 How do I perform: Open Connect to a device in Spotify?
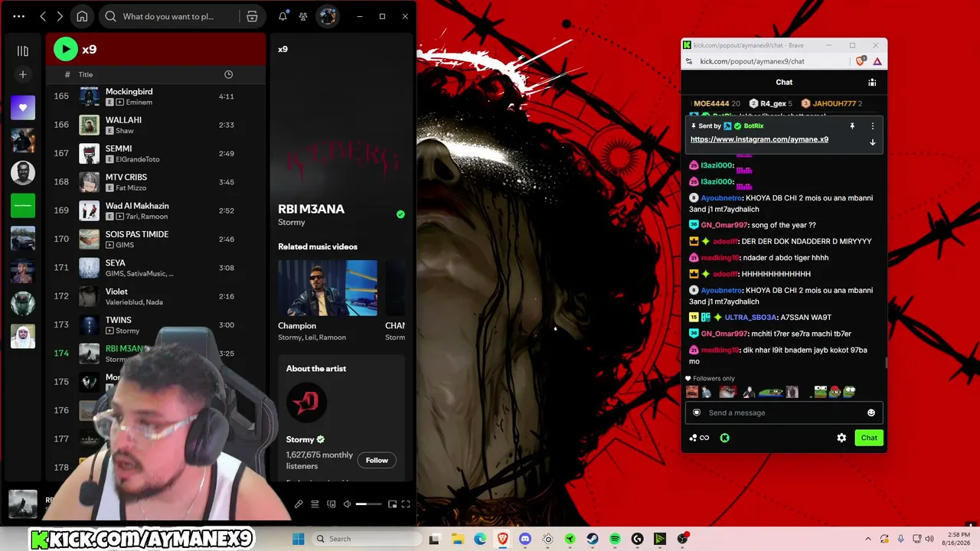coord(332,504)
